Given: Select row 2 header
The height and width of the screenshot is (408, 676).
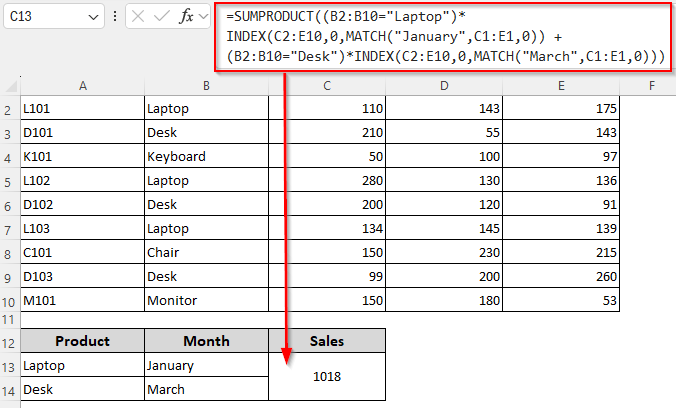Looking at the screenshot, I should 8,110.
